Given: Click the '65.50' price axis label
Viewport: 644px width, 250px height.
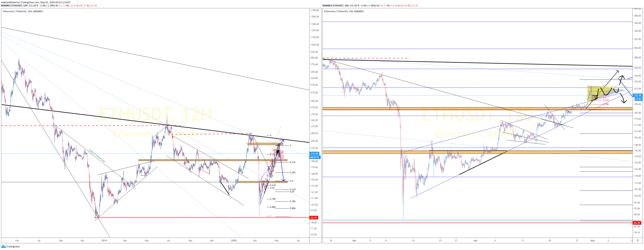Looking at the screenshot, I should 314,235.
